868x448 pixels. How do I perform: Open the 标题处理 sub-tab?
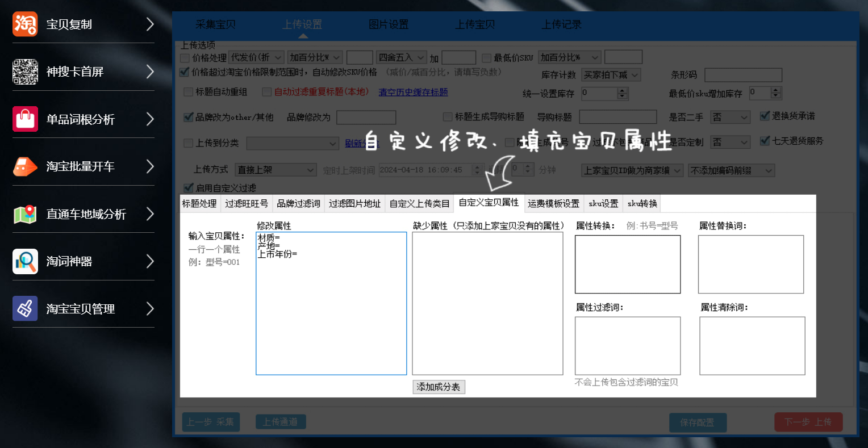coord(199,203)
